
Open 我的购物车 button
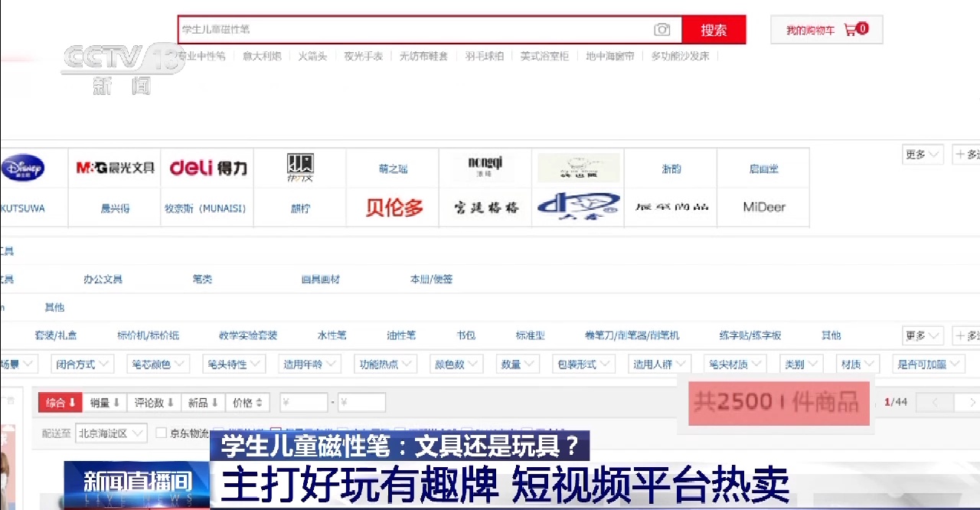pos(827,30)
